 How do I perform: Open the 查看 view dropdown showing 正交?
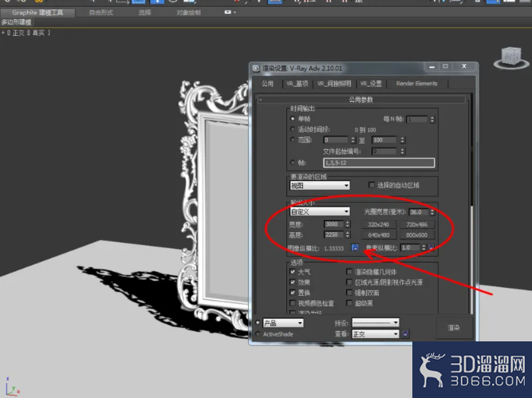point(376,334)
